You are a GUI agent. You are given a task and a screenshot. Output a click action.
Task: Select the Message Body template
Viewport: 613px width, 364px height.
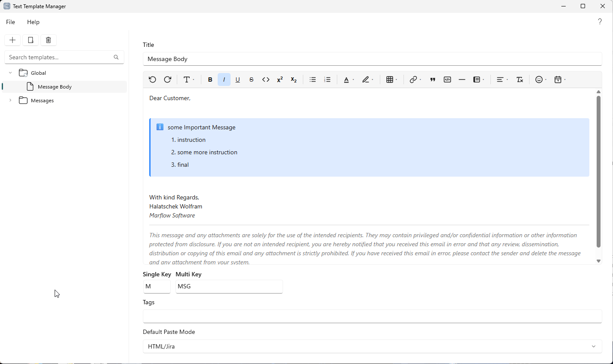(x=65, y=87)
